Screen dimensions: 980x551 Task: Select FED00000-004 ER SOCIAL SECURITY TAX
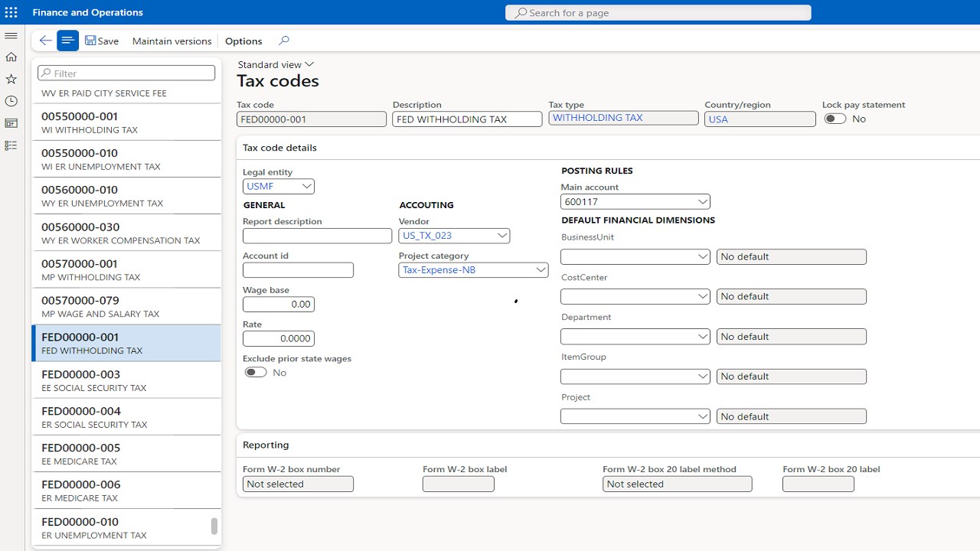[x=126, y=417]
